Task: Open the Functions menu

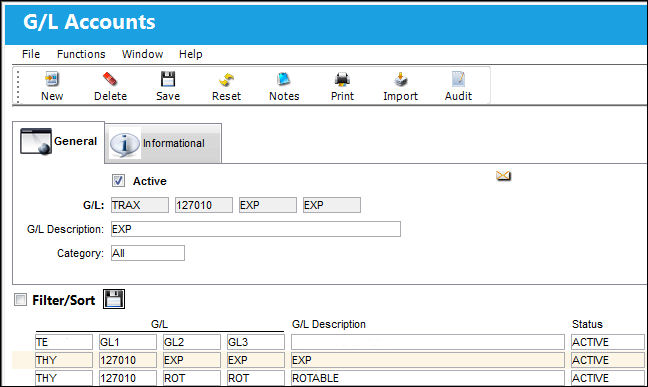Action: [81, 54]
